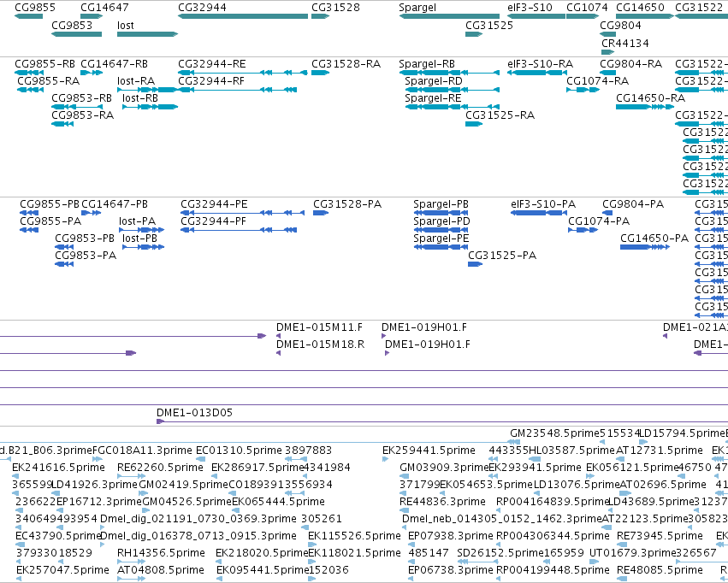
Task: Click the CG9804-RA transcript
Action: pyautogui.click(x=607, y=73)
